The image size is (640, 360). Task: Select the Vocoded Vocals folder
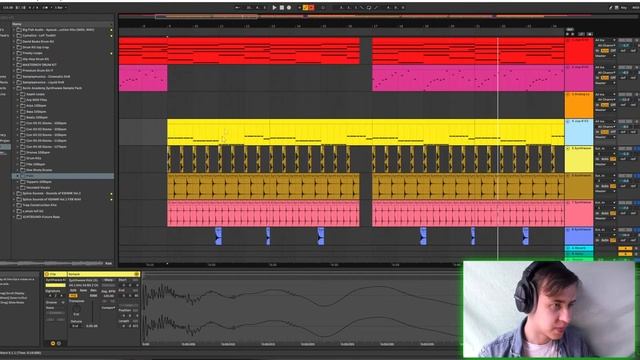pyautogui.click(x=38, y=188)
